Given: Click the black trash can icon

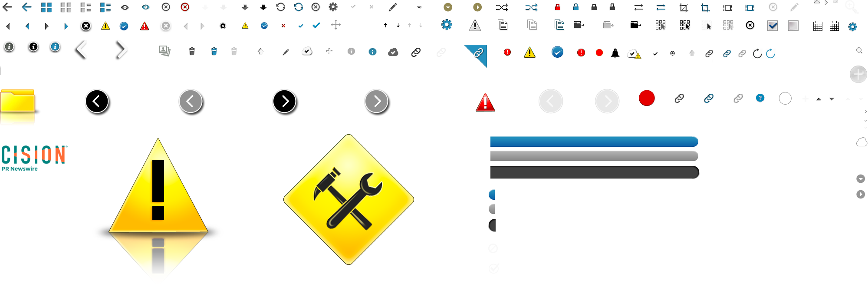Looking at the screenshot, I should (x=192, y=51).
